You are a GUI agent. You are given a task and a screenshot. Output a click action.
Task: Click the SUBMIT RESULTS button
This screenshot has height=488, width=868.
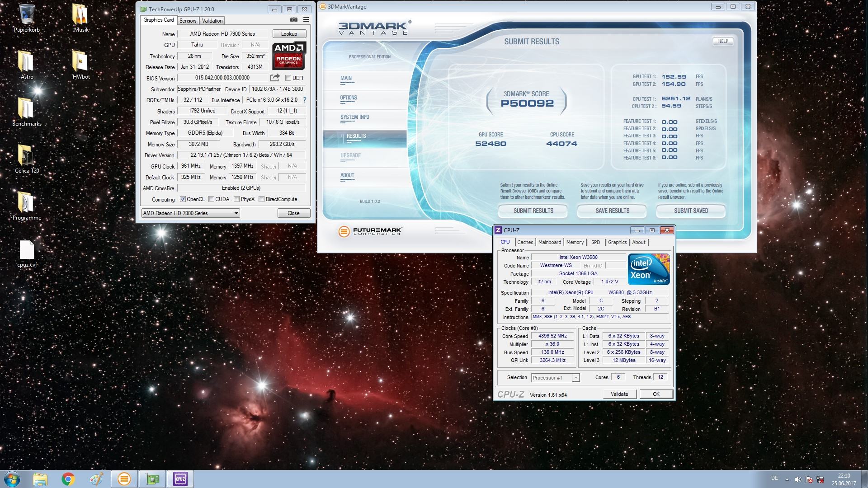pyautogui.click(x=533, y=211)
